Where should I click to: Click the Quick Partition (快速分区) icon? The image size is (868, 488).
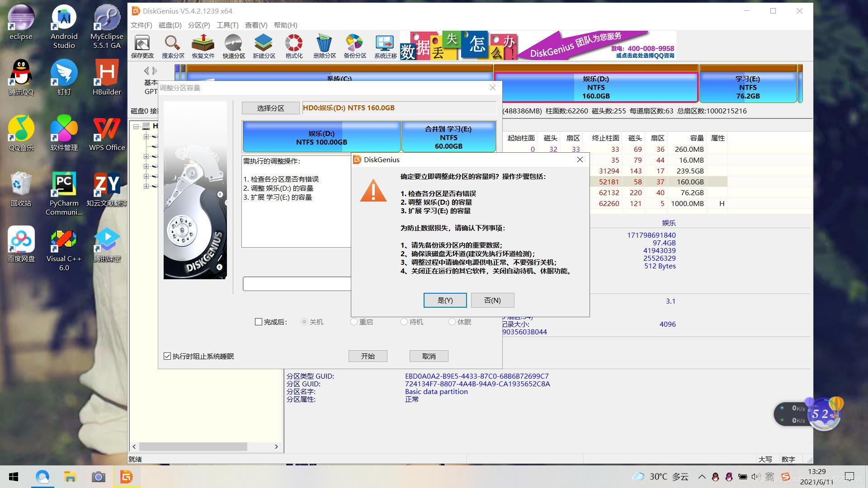233,47
